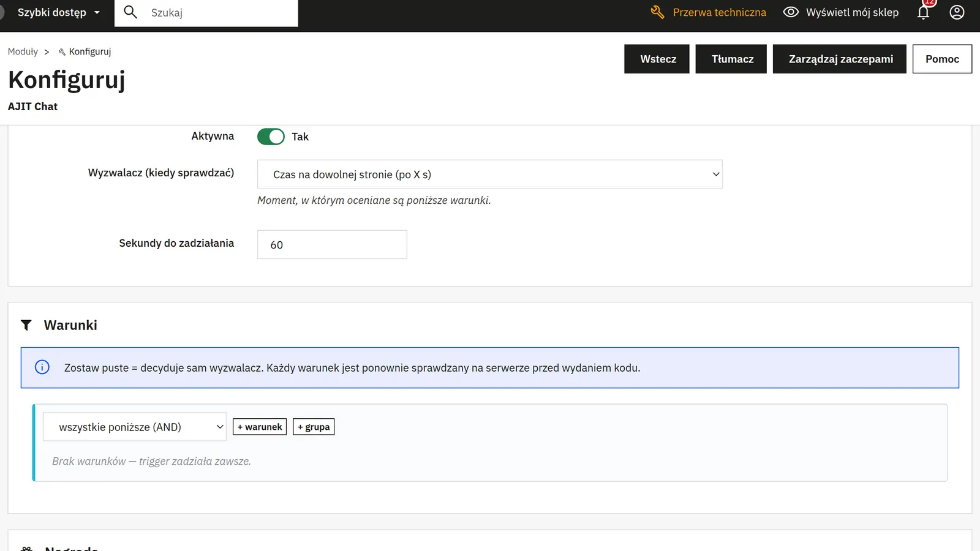Click the info icon in the blue alert
The height and width of the screenshot is (551, 980).
click(x=42, y=367)
